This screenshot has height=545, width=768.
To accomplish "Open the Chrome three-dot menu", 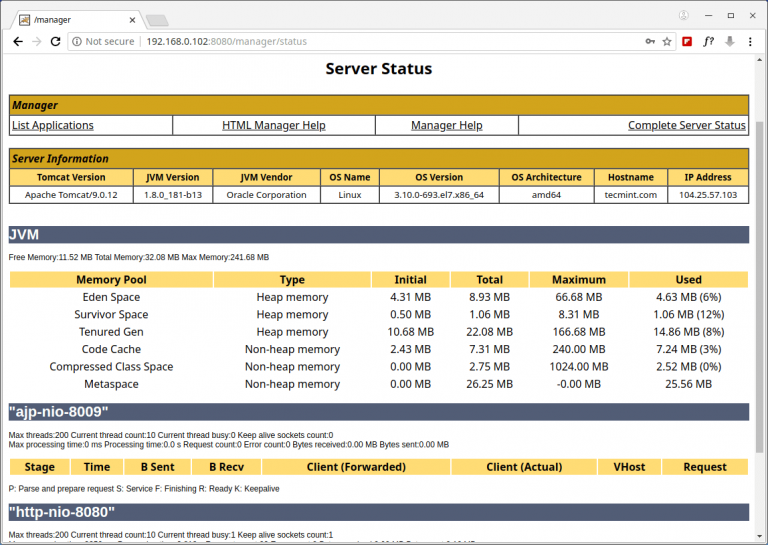I will 752,42.
